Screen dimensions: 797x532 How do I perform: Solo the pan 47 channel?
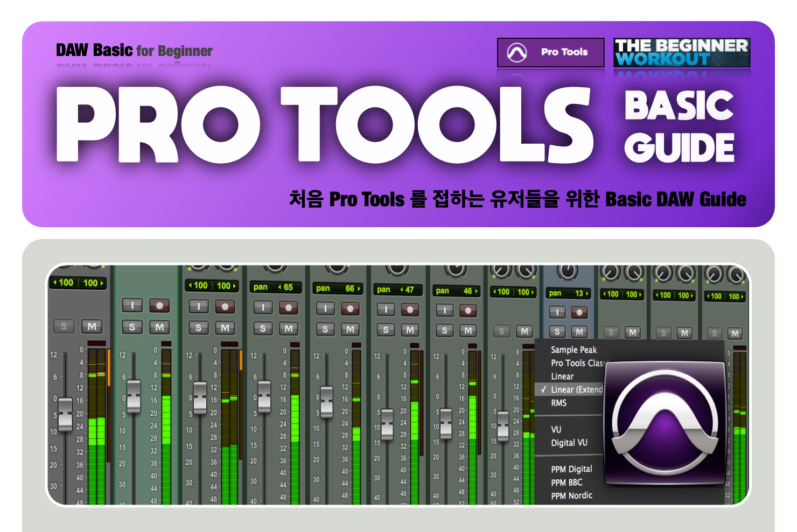pos(386,330)
